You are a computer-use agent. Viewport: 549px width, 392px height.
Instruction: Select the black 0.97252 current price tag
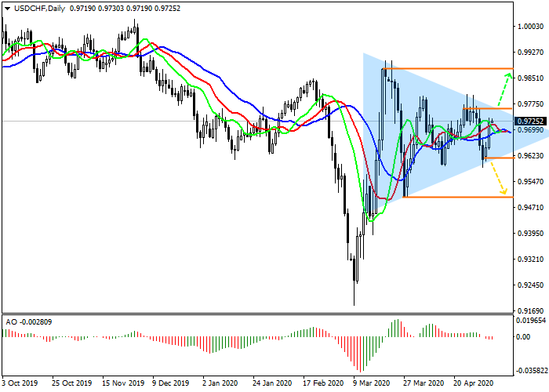529,122
